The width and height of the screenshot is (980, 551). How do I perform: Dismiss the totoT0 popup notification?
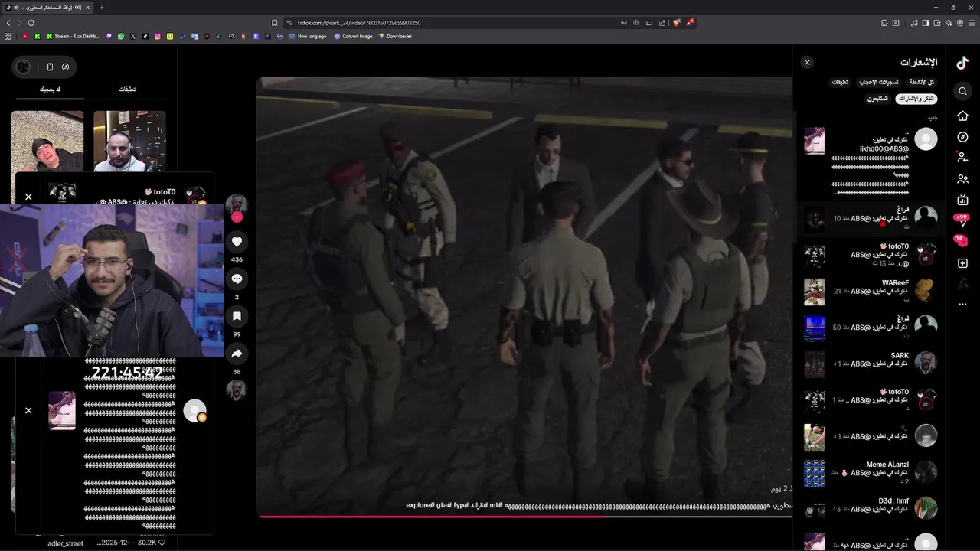tap(28, 197)
